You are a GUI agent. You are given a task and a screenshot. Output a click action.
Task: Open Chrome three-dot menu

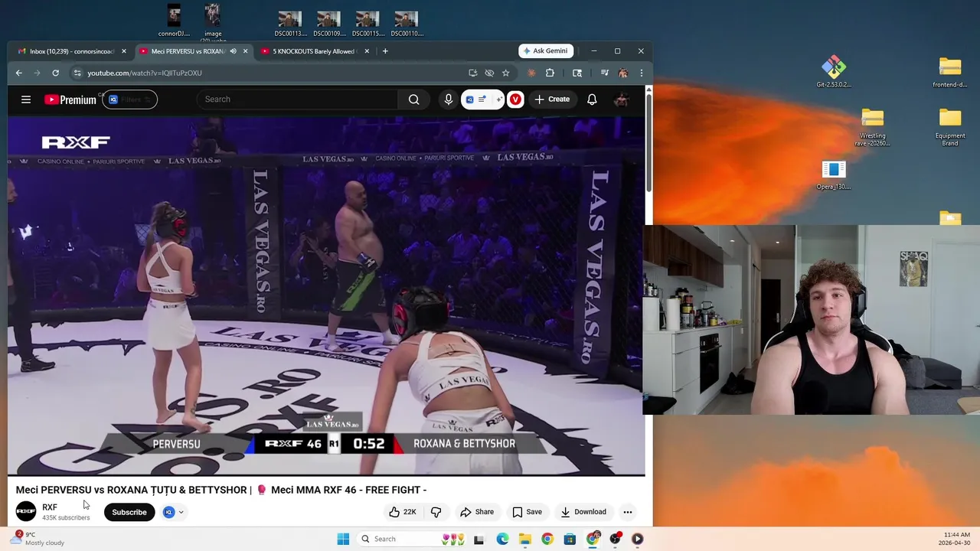[641, 73]
